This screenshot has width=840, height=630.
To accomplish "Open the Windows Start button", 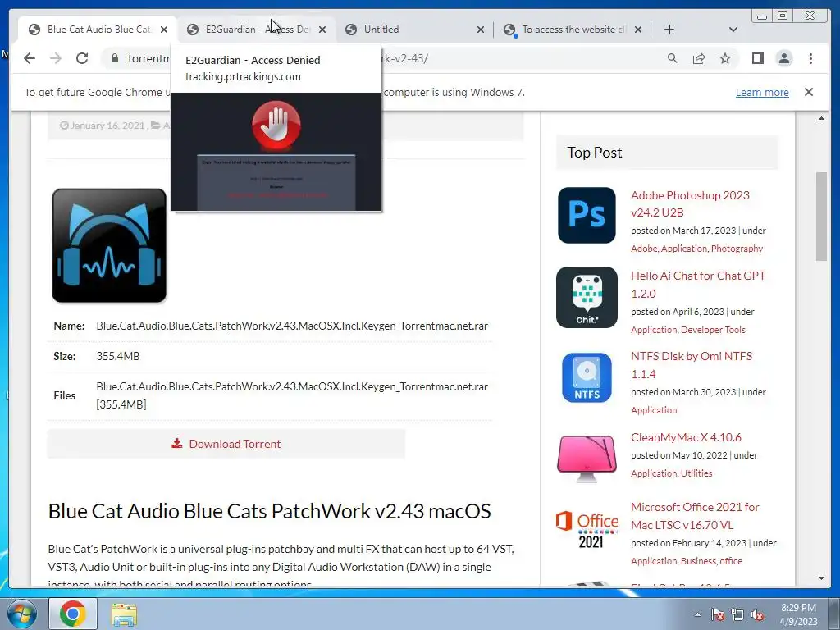I will point(21,614).
